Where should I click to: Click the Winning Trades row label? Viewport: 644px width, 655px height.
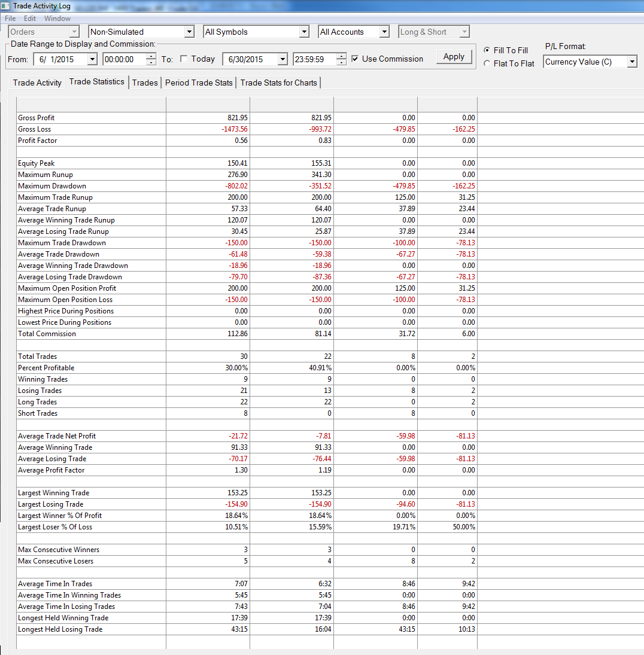[42, 379]
